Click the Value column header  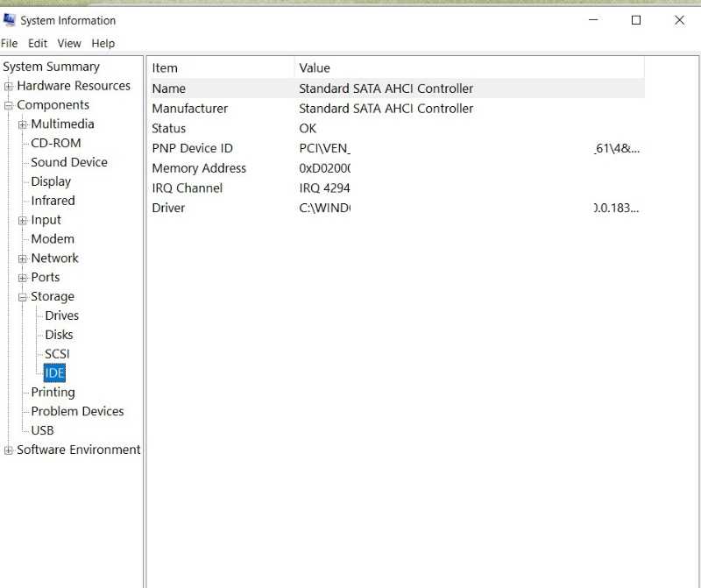[x=315, y=67]
